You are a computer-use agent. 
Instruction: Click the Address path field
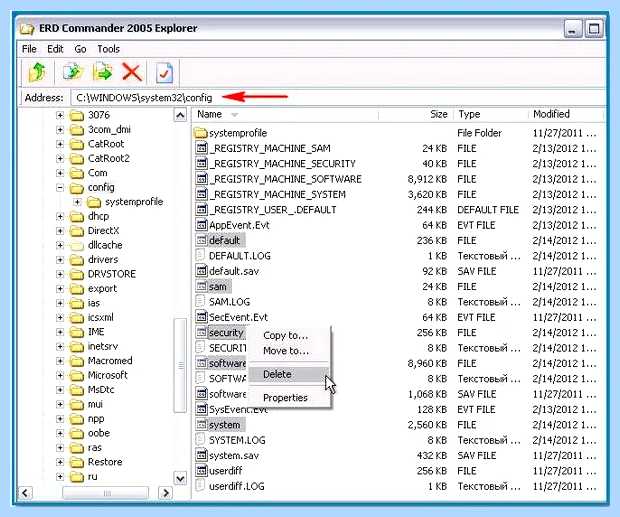tap(338, 98)
